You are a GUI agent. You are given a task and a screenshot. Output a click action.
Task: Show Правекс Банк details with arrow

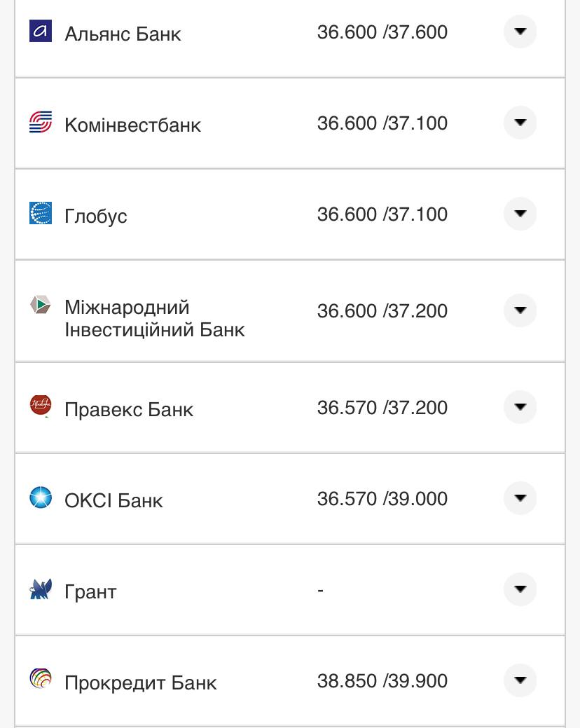click(520, 407)
